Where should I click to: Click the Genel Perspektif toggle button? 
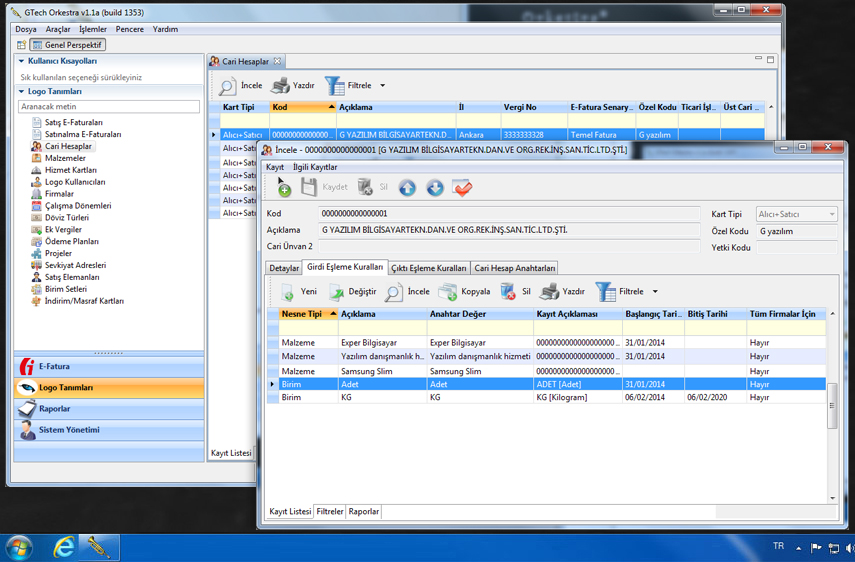pyautogui.click(x=67, y=45)
